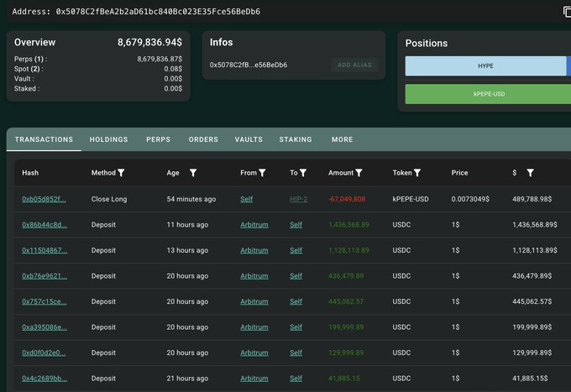Click the 0.0073049$ price cell
571x392 pixels.
click(x=470, y=199)
